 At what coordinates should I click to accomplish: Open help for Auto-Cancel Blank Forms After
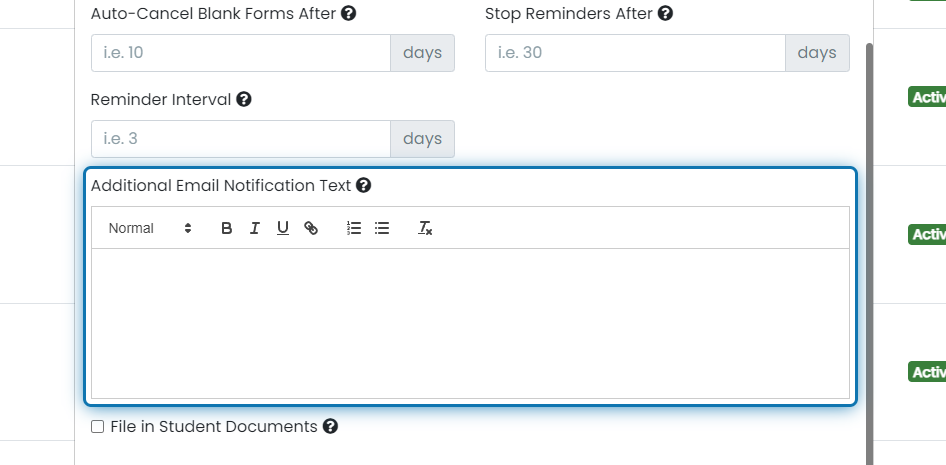[348, 13]
